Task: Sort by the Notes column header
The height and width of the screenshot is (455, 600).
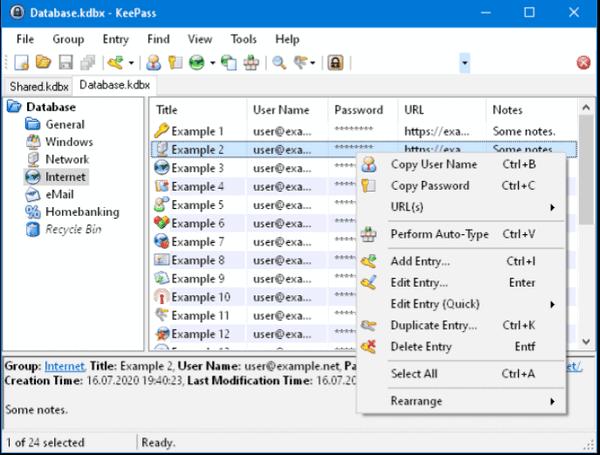Action: click(532, 110)
